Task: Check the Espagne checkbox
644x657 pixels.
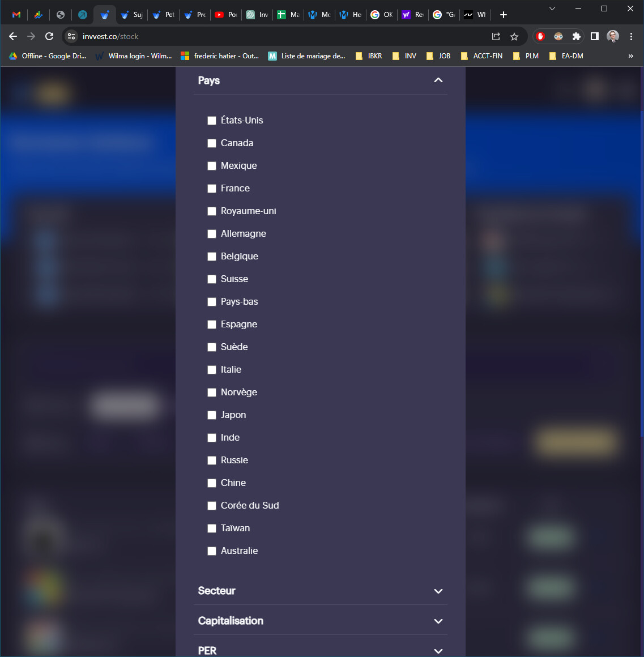Action: point(212,325)
